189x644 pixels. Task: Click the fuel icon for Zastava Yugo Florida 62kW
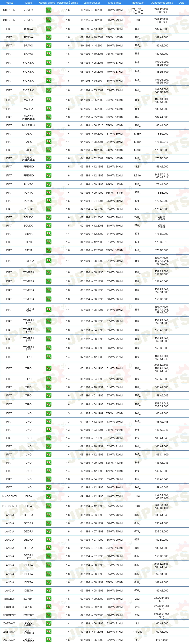pyautogui.click(x=48, y=640)
